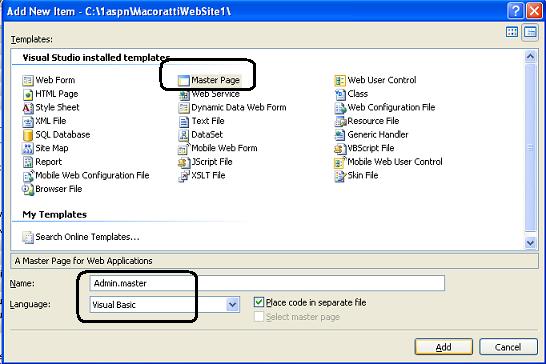Click the Style Sheet label text

click(57, 107)
